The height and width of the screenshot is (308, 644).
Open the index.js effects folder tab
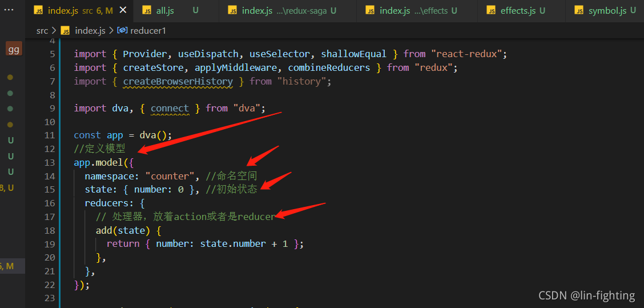pyautogui.click(x=417, y=11)
